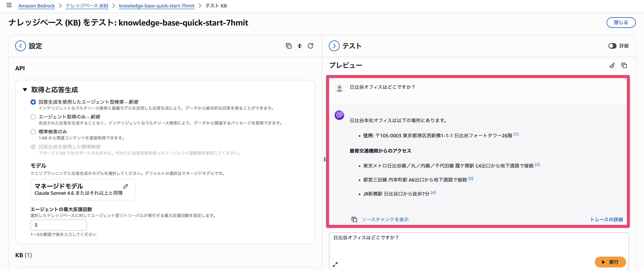644x270 pixels.
Task: Click the エージェントの最大反復回数 input field
Action: point(59,225)
